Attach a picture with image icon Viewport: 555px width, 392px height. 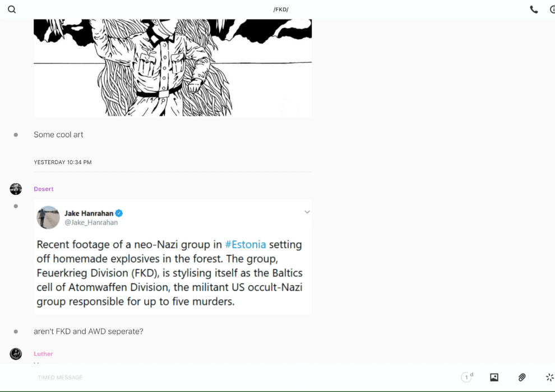pyautogui.click(x=494, y=377)
